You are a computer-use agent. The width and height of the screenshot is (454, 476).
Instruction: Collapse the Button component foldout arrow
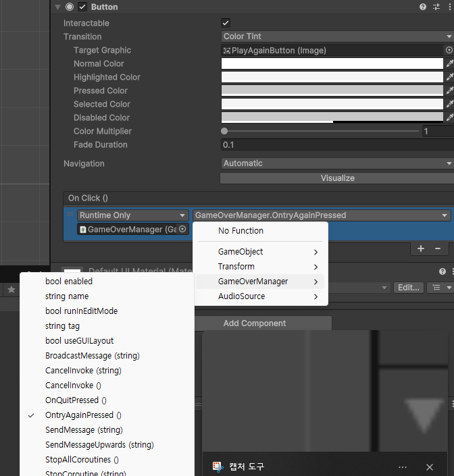pyautogui.click(x=57, y=7)
